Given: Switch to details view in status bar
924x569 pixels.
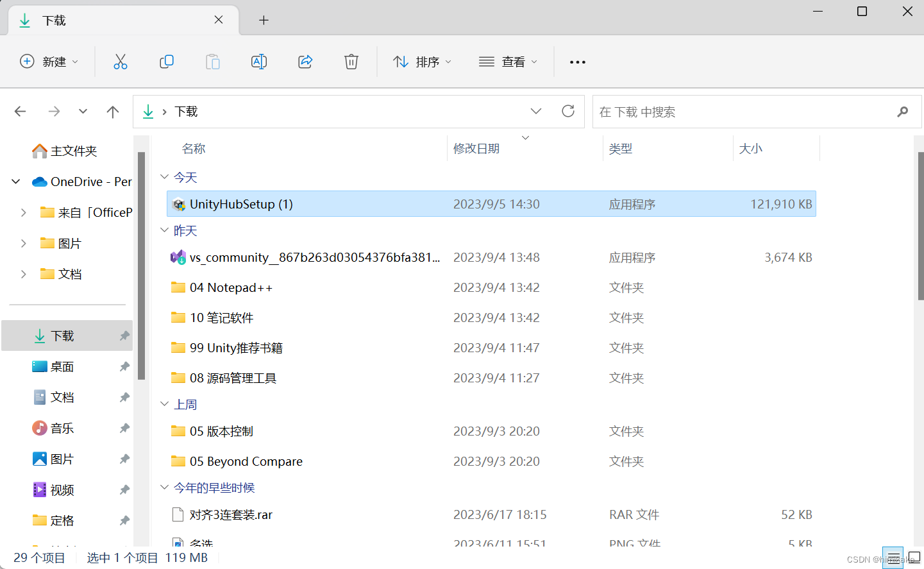Looking at the screenshot, I should pyautogui.click(x=894, y=557).
